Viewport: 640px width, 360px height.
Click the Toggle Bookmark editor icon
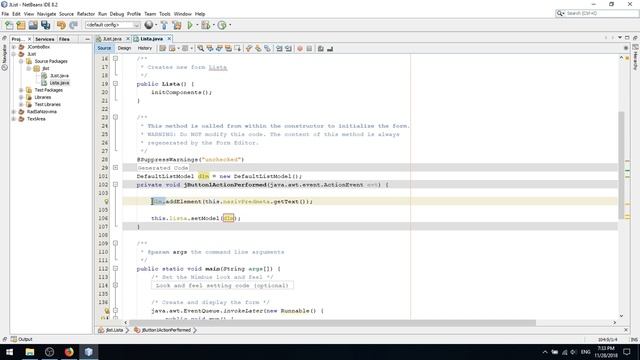[x=267, y=49]
